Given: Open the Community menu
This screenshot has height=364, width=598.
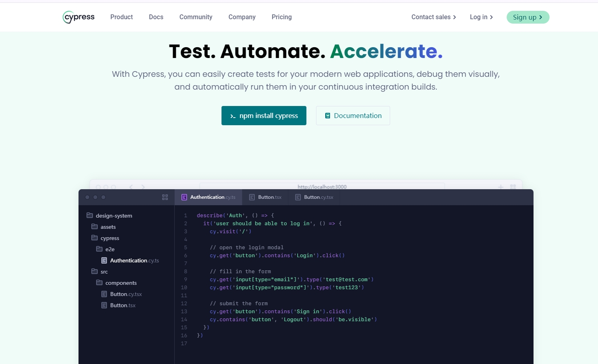Looking at the screenshot, I should pos(196,17).
